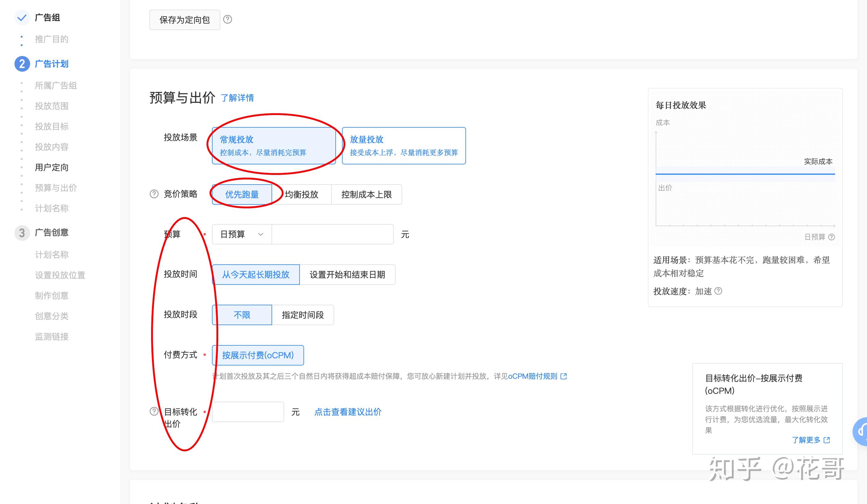The height and width of the screenshot is (504, 867).
Task: Open external link icon after oCPM赔付规则
Action: pyautogui.click(x=564, y=376)
